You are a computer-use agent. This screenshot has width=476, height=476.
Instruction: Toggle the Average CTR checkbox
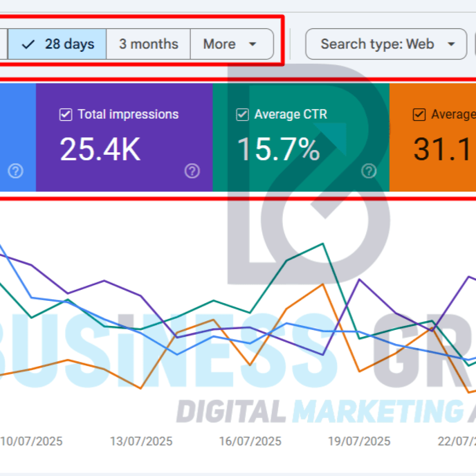coord(242,115)
